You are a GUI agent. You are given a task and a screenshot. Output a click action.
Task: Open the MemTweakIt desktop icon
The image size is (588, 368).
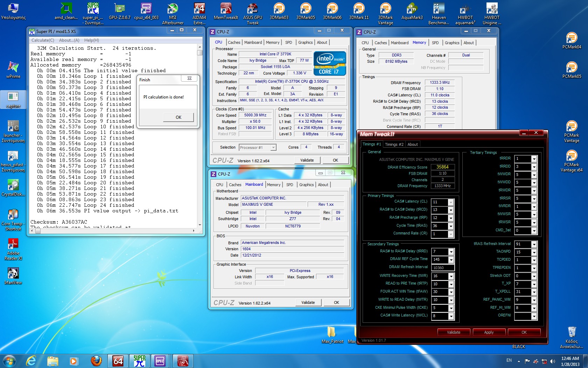tap(226, 12)
